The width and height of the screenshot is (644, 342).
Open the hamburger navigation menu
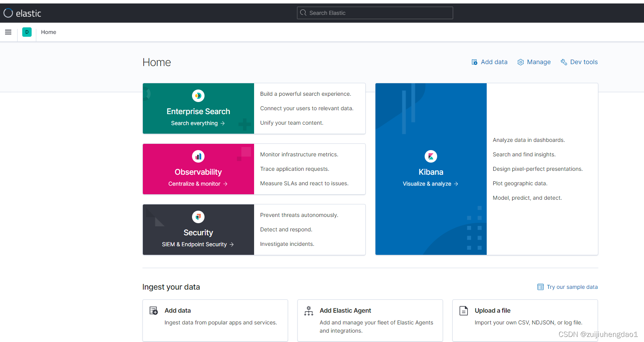[x=8, y=32]
